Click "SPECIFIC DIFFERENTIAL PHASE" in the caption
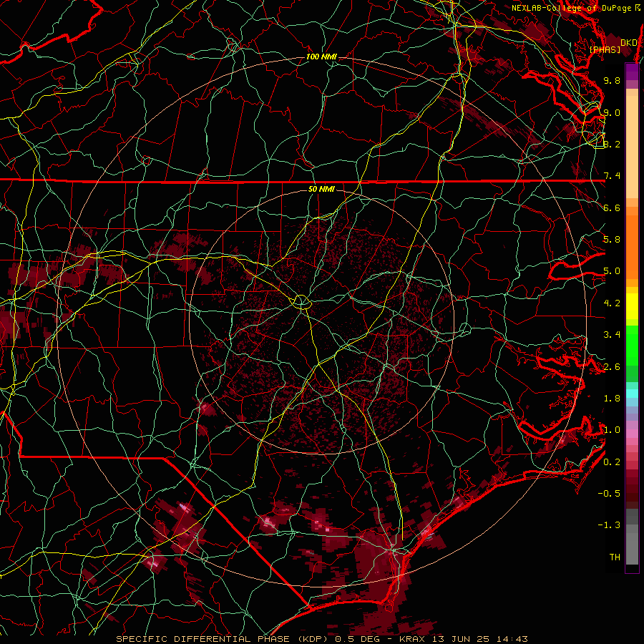The height and width of the screenshot is (644, 644). pos(202,639)
